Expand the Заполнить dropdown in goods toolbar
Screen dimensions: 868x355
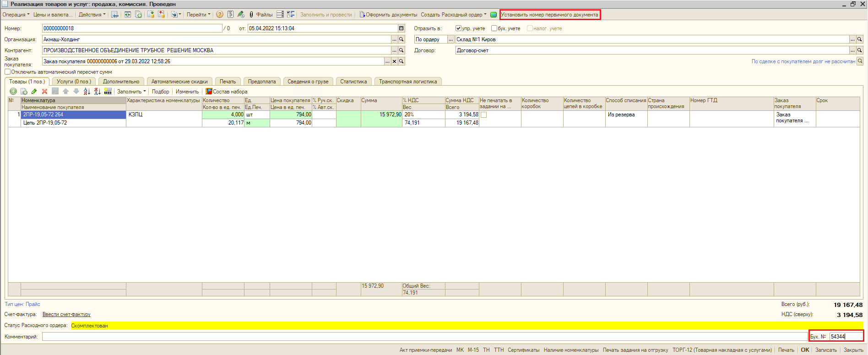tap(131, 92)
